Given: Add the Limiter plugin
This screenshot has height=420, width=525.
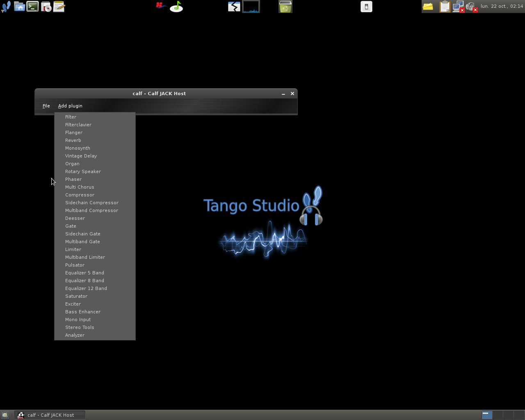Looking at the screenshot, I should click(95, 249).
